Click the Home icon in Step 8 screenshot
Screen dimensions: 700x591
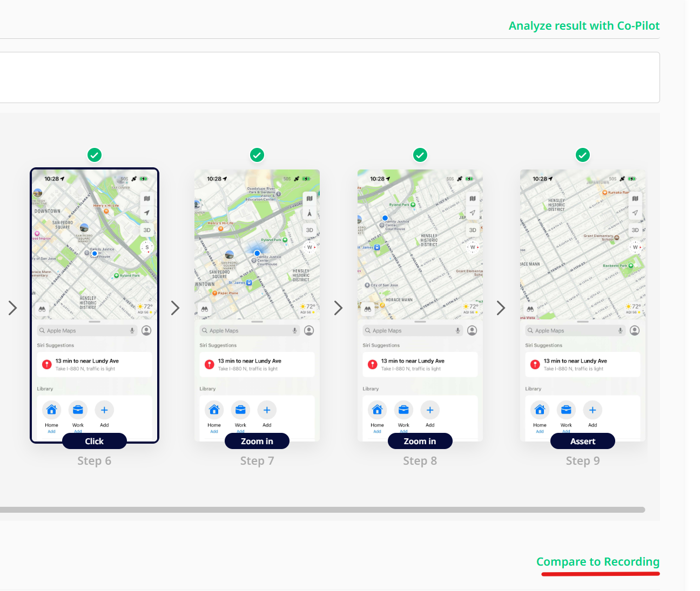coord(378,410)
